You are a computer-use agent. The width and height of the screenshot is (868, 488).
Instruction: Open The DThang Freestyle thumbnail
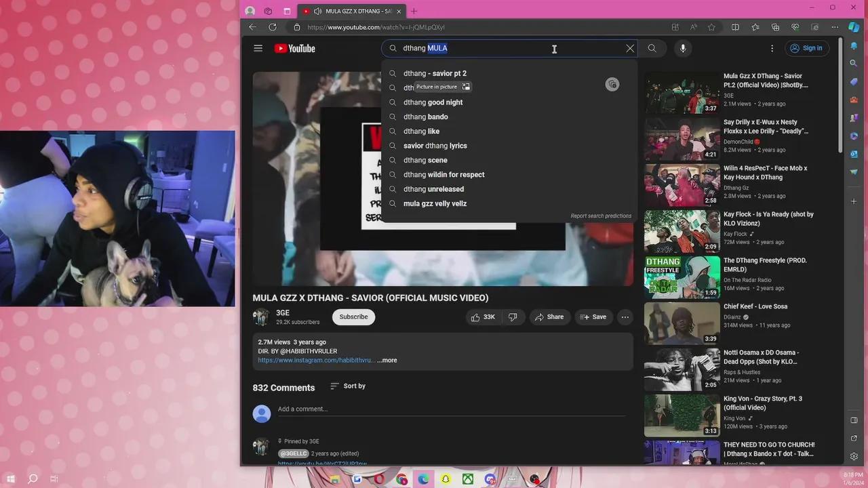coord(682,278)
